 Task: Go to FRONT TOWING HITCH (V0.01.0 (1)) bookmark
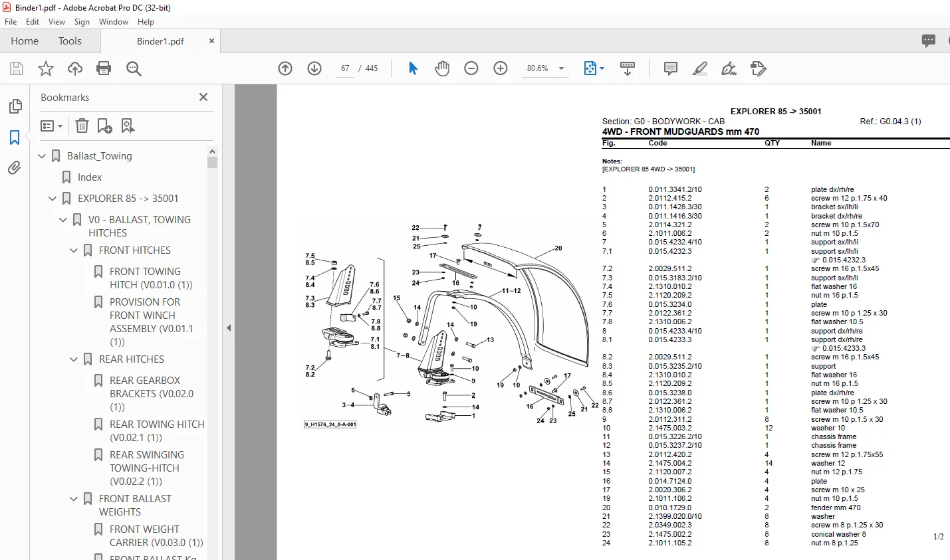pyautogui.click(x=151, y=278)
